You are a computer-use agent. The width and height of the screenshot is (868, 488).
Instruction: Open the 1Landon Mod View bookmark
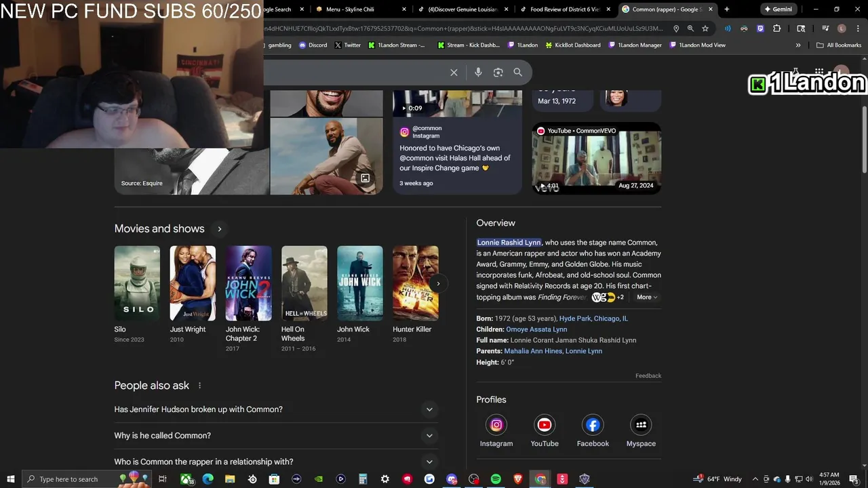point(697,45)
